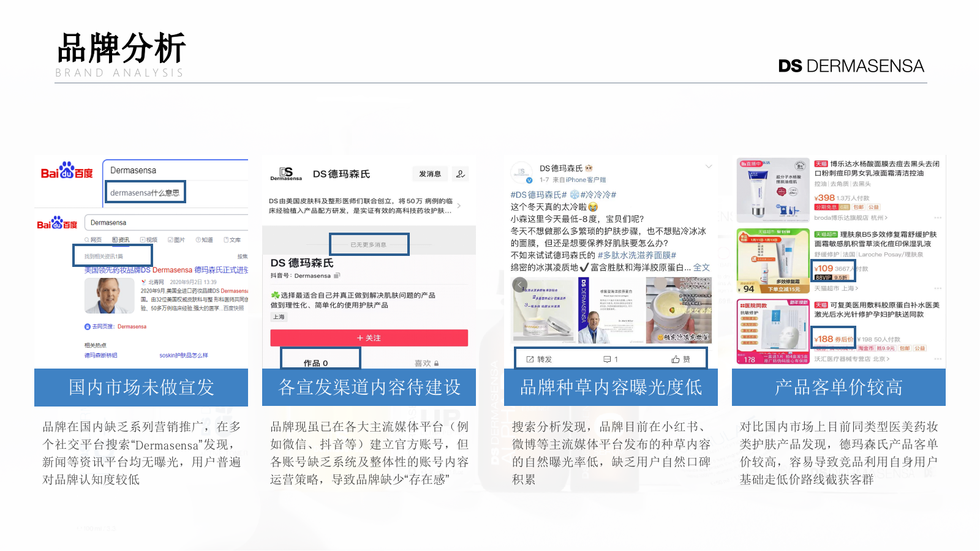980x551 pixels.
Task: Click the copy icon beside '抖音号: Dermasensa'
Action: click(x=336, y=275)
